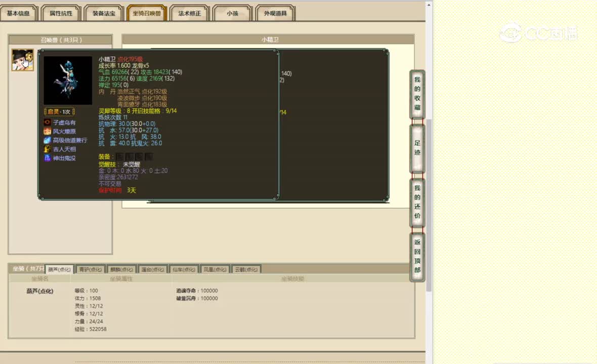Open the 外观道具 tab
This screenshot has width=597, height=364.
pos(275,13)
